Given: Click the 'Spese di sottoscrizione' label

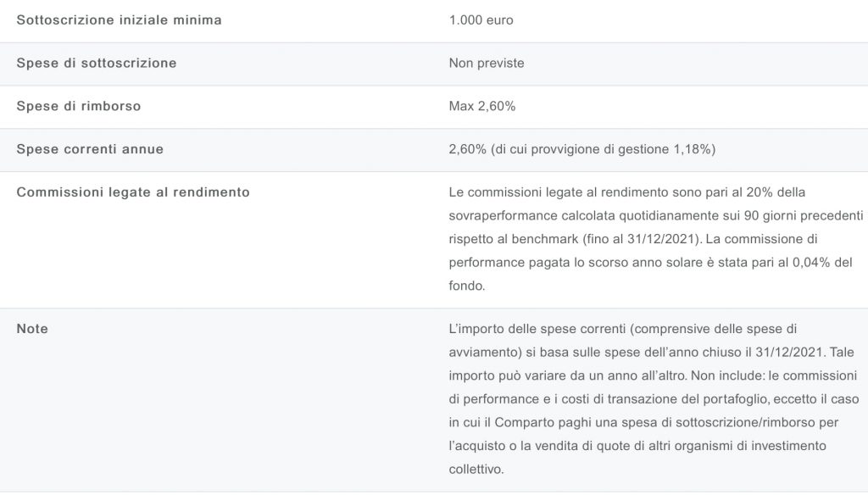Looking at the screenshot, I should (x=97, y=63).
